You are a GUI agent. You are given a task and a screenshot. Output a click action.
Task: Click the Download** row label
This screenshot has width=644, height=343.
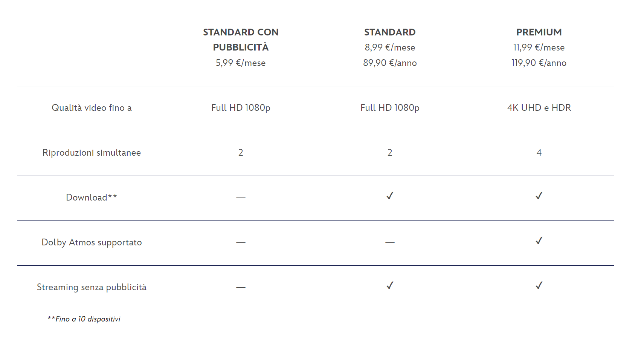(92, 198)
